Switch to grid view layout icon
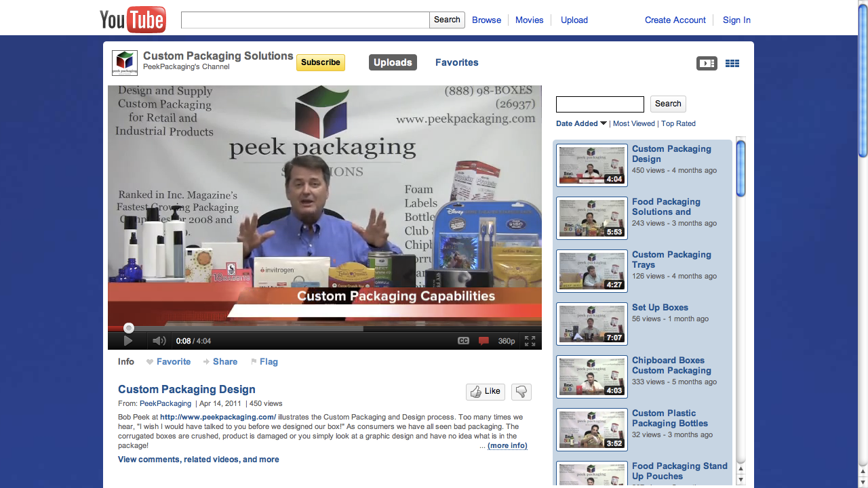 732,63
